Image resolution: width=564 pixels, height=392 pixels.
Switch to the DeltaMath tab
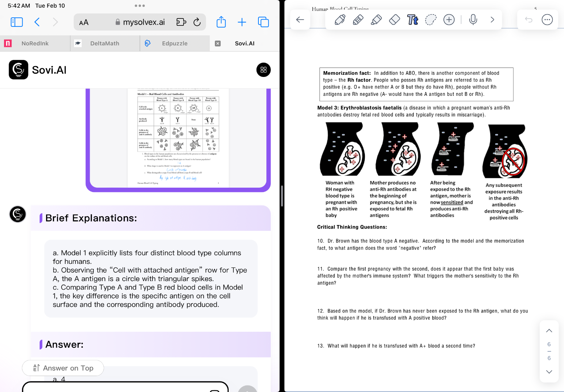click(x=105, y=43)
